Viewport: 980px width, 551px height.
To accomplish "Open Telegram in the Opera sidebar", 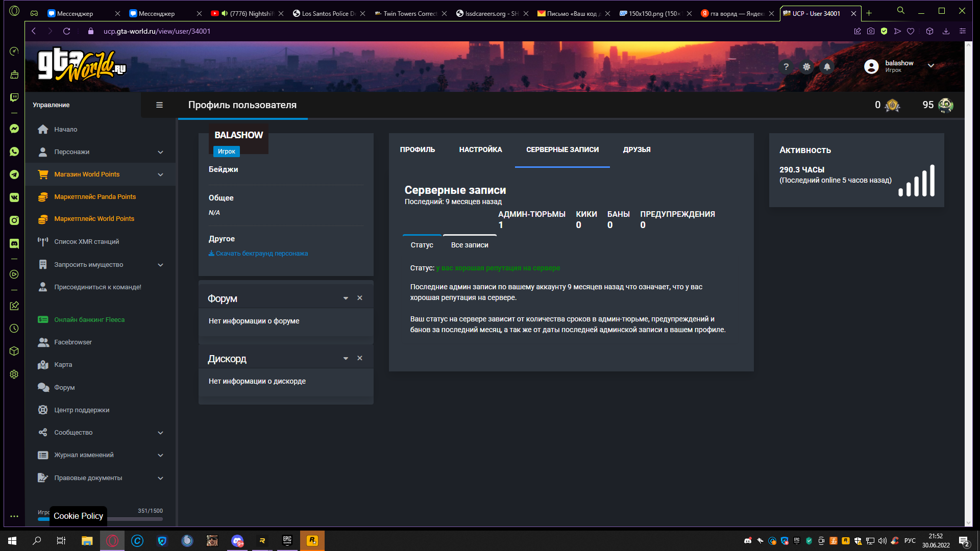I will coord(14,174).
